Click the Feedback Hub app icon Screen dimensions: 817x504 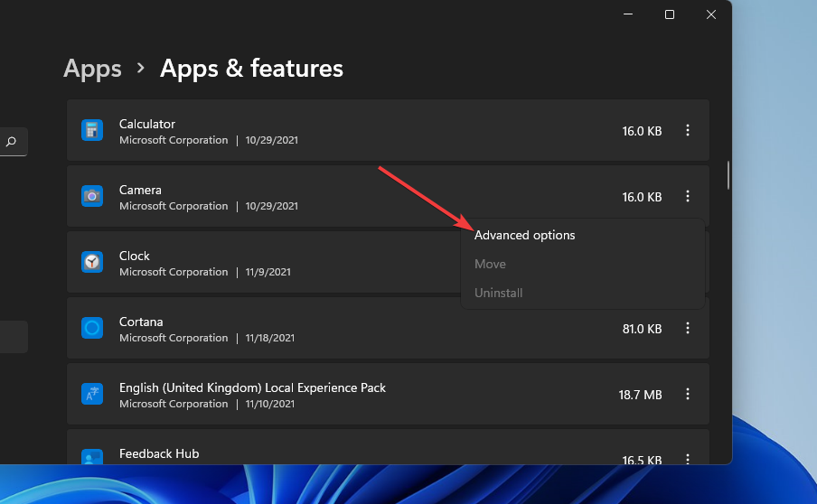91,458
